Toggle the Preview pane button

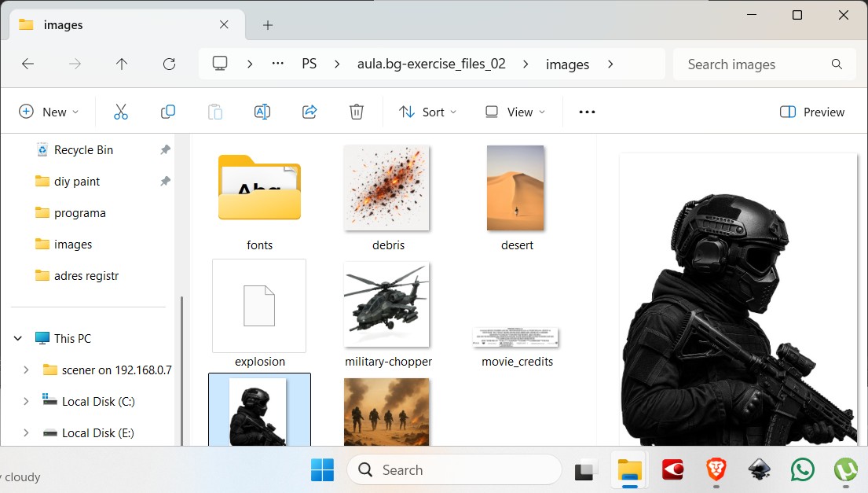(812, 112)
